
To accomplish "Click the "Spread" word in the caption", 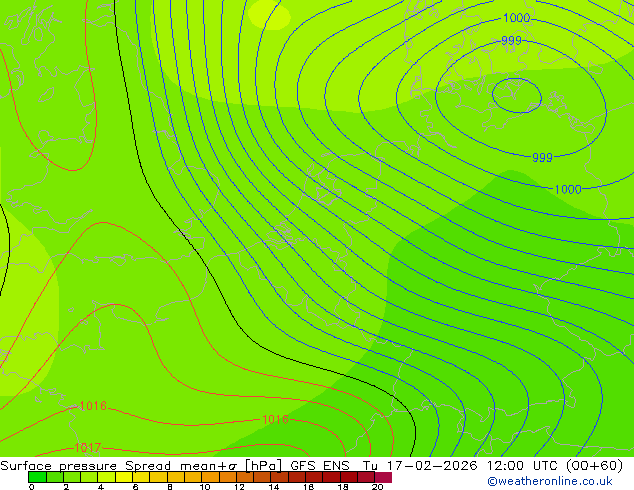I will click(x=148, y=466).
